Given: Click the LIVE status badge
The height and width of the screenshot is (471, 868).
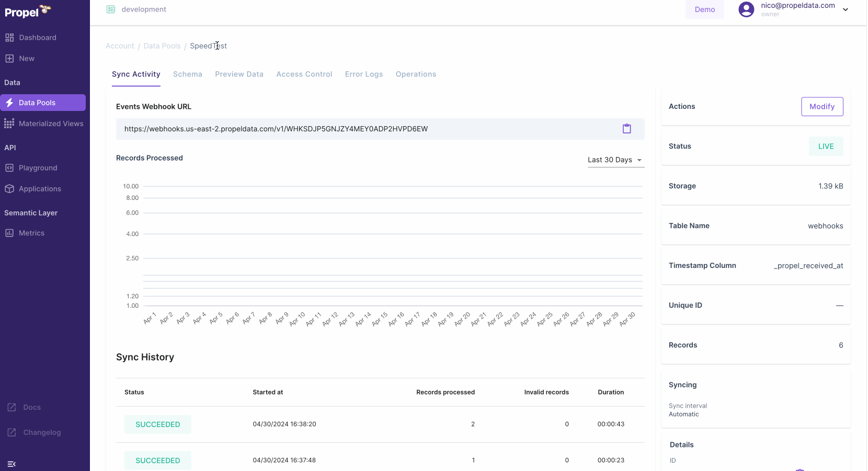Looking at the screenshot, I should pos(826,146).
